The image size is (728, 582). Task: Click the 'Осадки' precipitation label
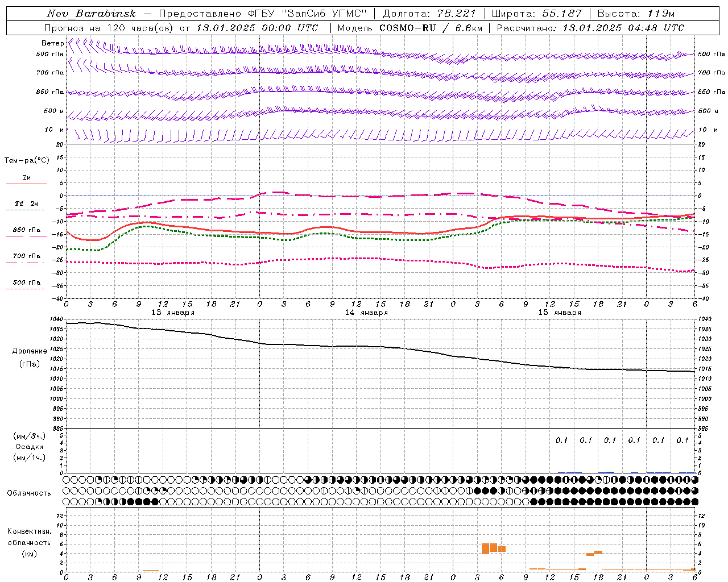pyautogui.click(x=29, y=447)
